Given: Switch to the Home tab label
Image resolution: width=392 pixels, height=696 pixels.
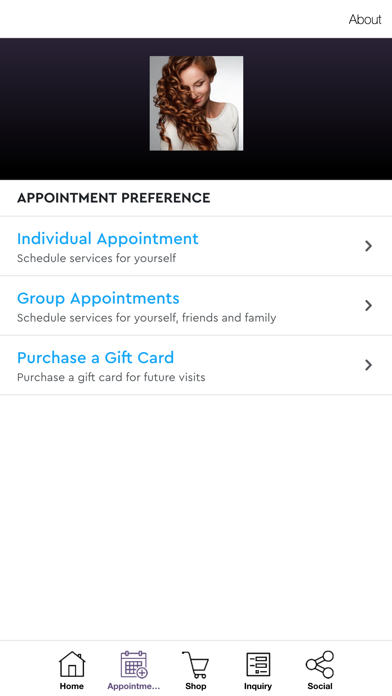Looking at the screenshot, I should [x=72, y=686].
